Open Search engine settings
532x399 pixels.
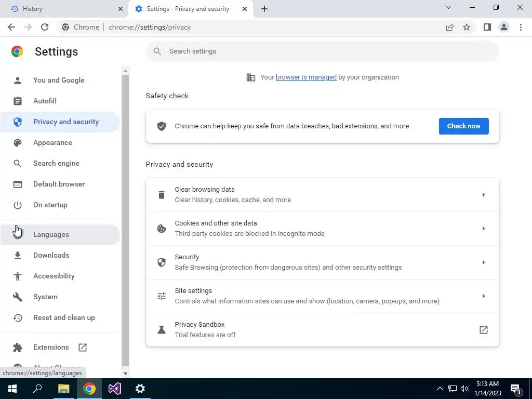tap(60, 163)
